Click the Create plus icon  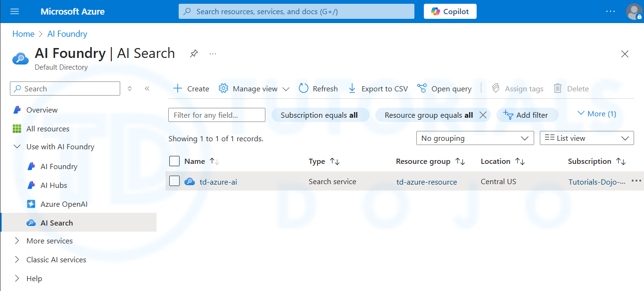point(178,89)
